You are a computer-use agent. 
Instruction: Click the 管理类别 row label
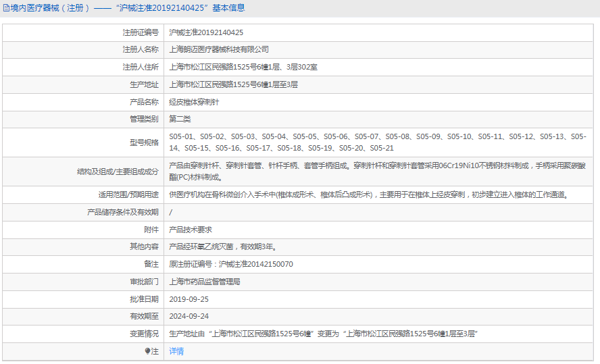coord(145,119)
